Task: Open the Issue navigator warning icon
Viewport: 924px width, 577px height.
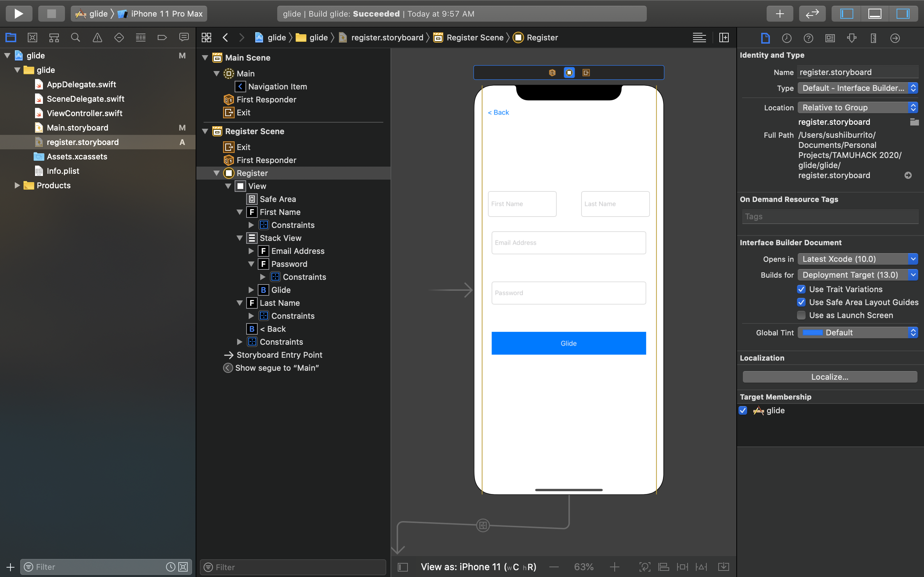Action: [97, 38]
